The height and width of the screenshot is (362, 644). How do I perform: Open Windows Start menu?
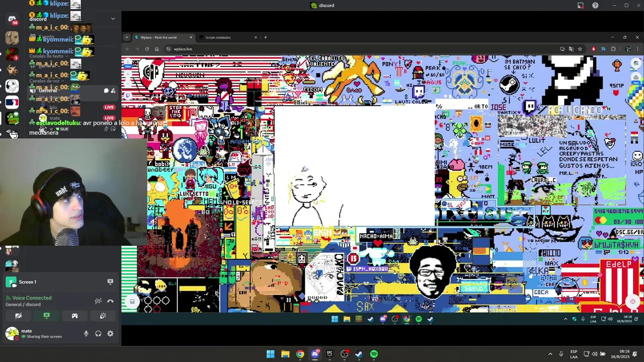pos(270,354)
